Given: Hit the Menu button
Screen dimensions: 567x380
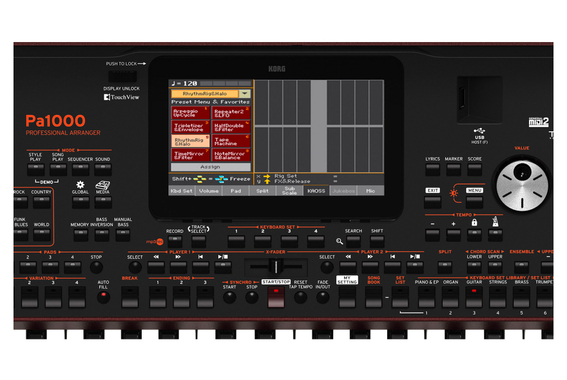Looking at the screenshot, I should click(x=474, y=202).
